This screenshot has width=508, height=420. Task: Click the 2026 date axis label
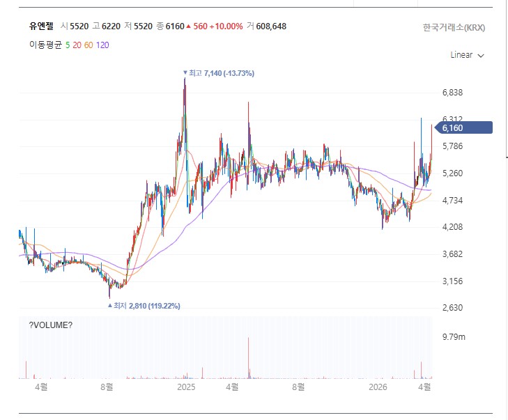coord(378,387)
